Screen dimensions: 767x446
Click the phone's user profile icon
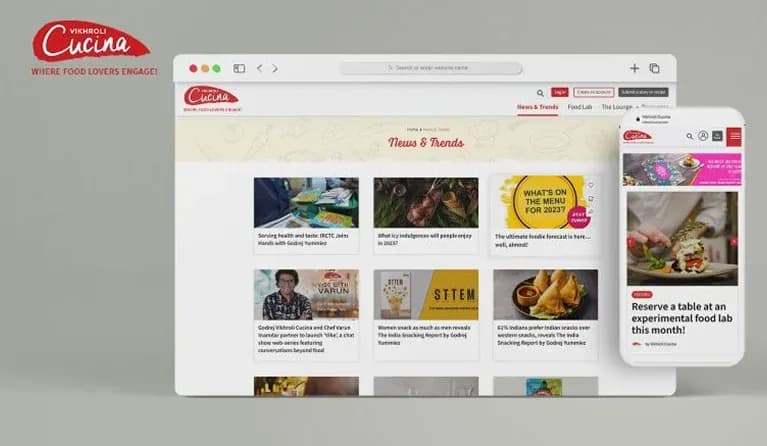pyautogui.click(x=703, y=136)
